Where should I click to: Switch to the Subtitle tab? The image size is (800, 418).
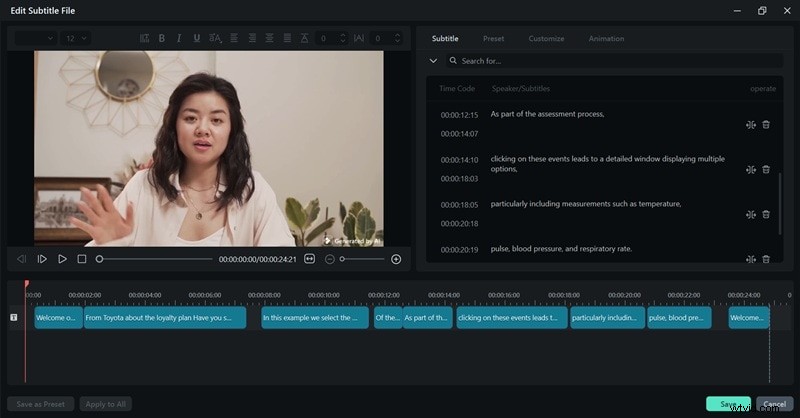tap(445, 39)
